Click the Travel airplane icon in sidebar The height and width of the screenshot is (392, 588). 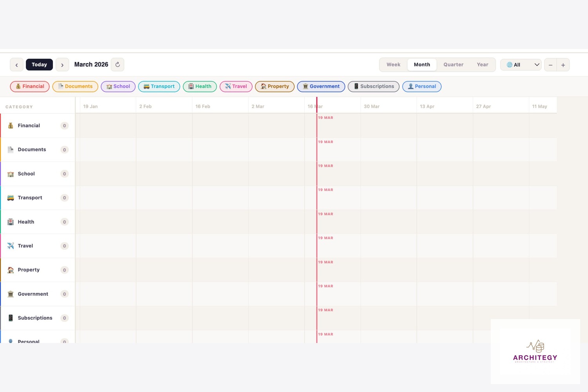point(11,246)
